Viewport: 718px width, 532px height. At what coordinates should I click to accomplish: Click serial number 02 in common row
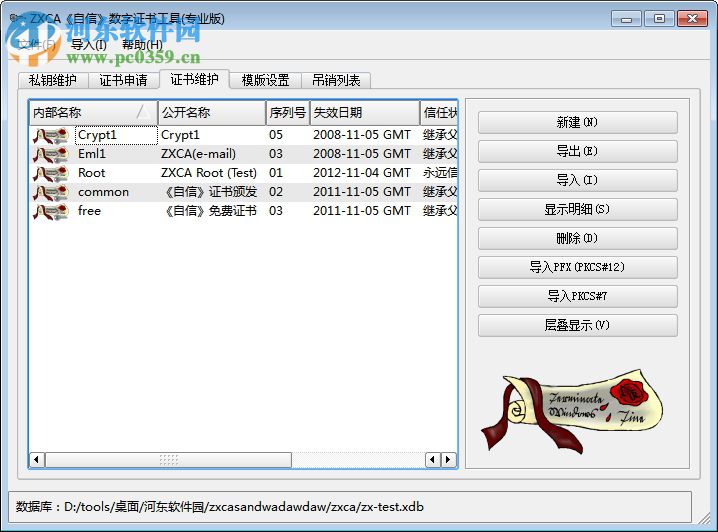tap(276, 192)
